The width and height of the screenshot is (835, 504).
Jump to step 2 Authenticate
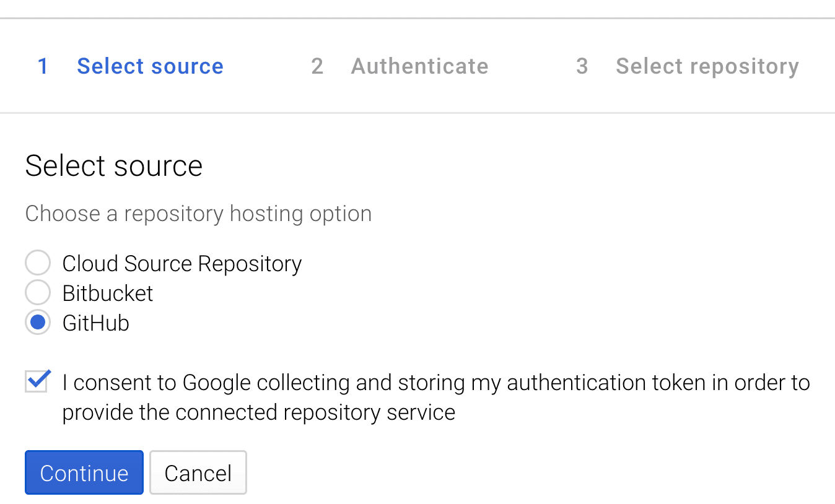pyautogui.click(x=400, y=66)
